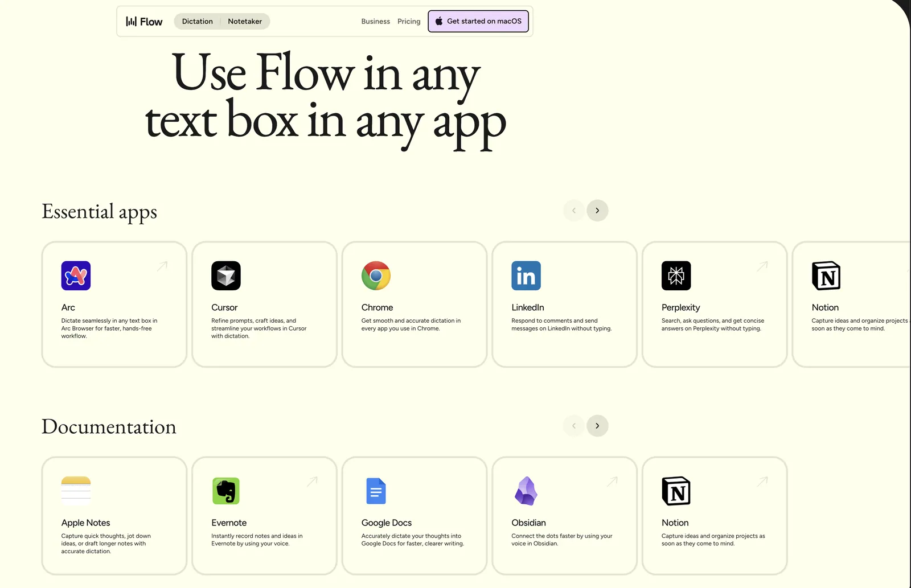Select the Notion title in Documentation
The width and height of the screenshot is (911, 588).
coord(675,523)
